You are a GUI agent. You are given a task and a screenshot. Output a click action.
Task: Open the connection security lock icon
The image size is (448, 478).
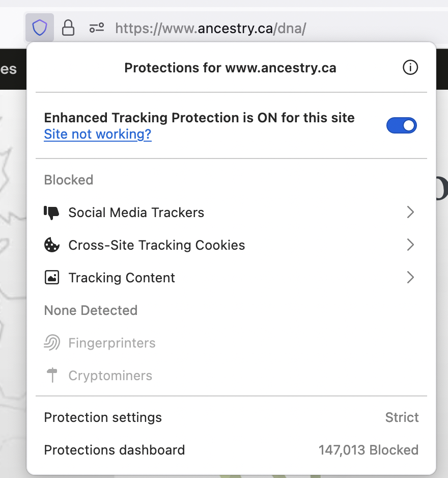coord(68,28)
